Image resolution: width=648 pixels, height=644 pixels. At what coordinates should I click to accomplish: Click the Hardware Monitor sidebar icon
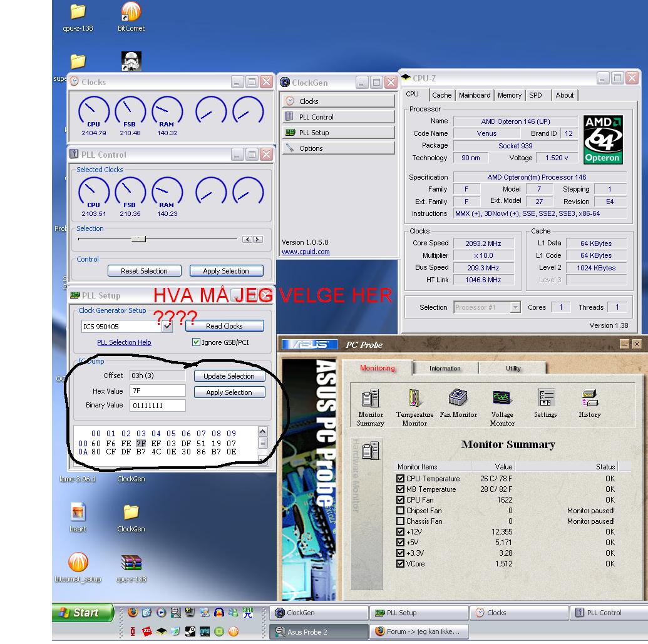pos(370,450)
